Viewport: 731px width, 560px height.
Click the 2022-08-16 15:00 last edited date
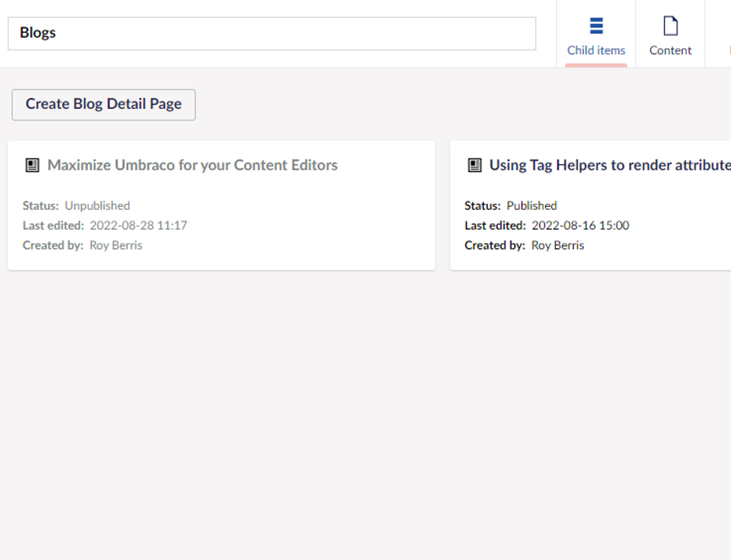click(x=580, y=226)
